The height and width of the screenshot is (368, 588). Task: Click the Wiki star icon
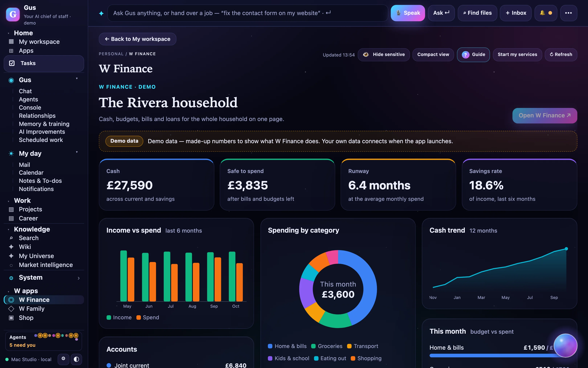tap(11, 247)
